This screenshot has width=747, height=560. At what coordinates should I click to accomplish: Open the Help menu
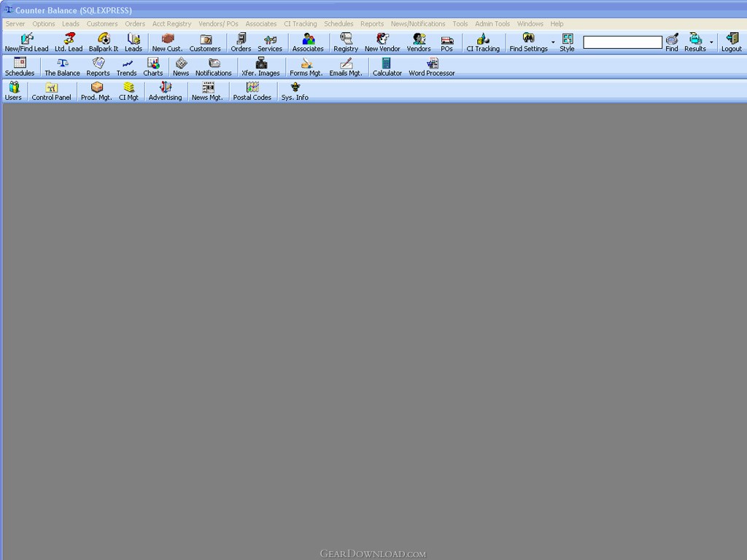pos(557,24)
